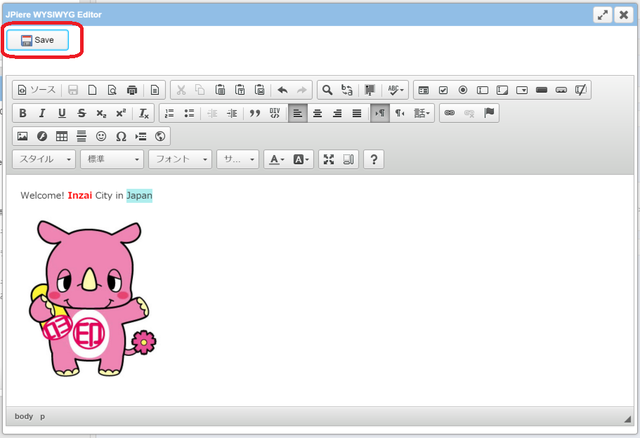
Task: Click the block quote icon
Action: coord(254,113)
